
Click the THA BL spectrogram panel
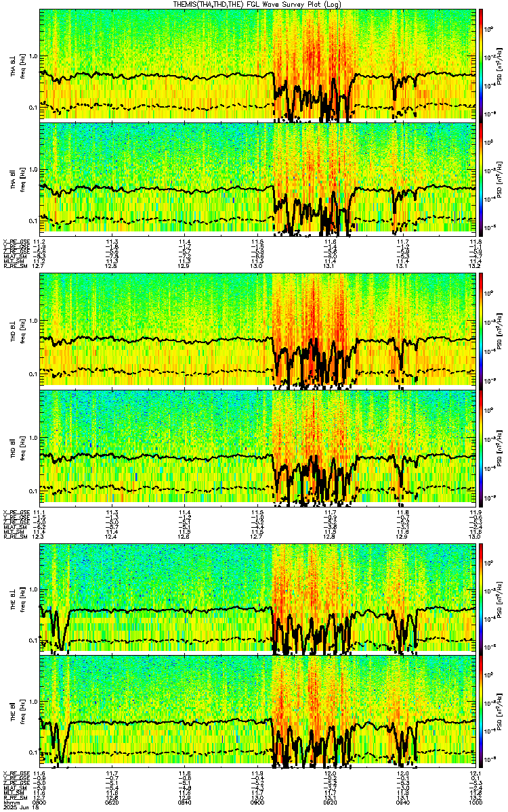click(x=257, y=64)
